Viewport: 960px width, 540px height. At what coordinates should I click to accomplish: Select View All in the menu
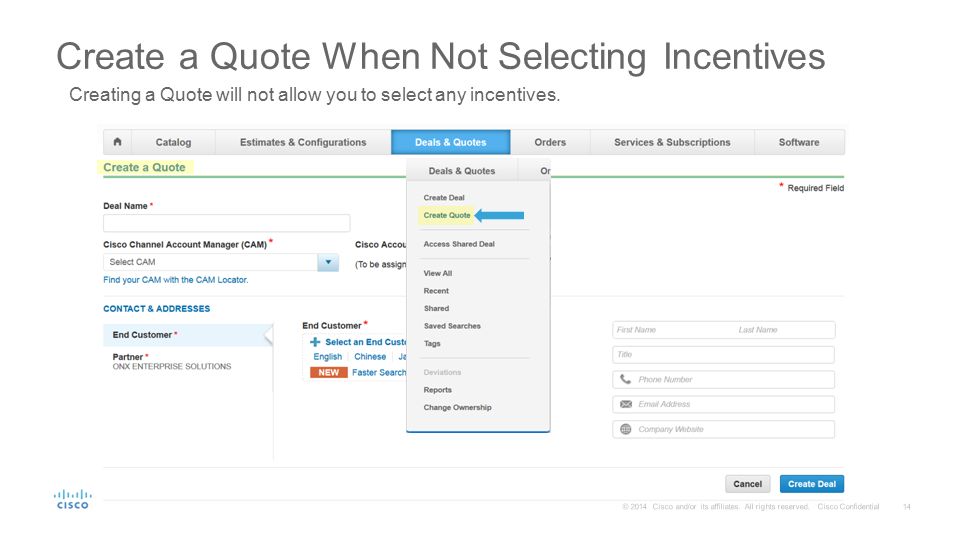click(x=438, y=273)
